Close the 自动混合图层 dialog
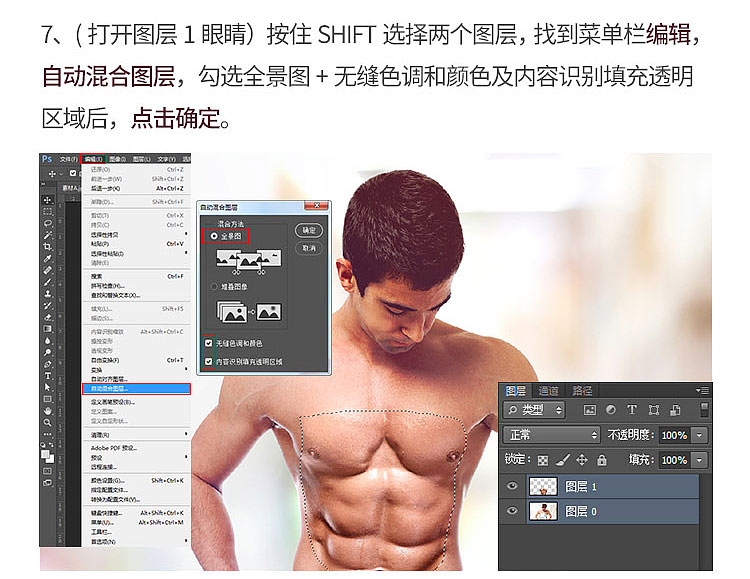Viewport: 750px width, 579px height. tap(317, 206)
